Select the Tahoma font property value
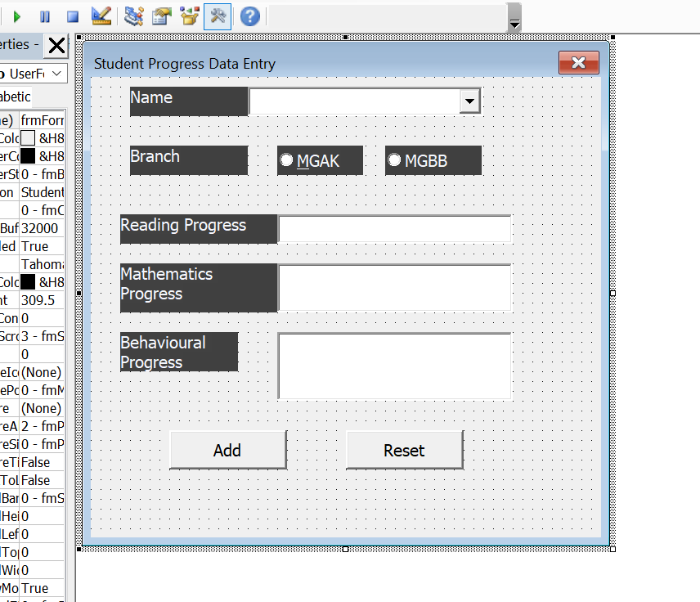Screen dimensions: 700x602 coord(43,264)
